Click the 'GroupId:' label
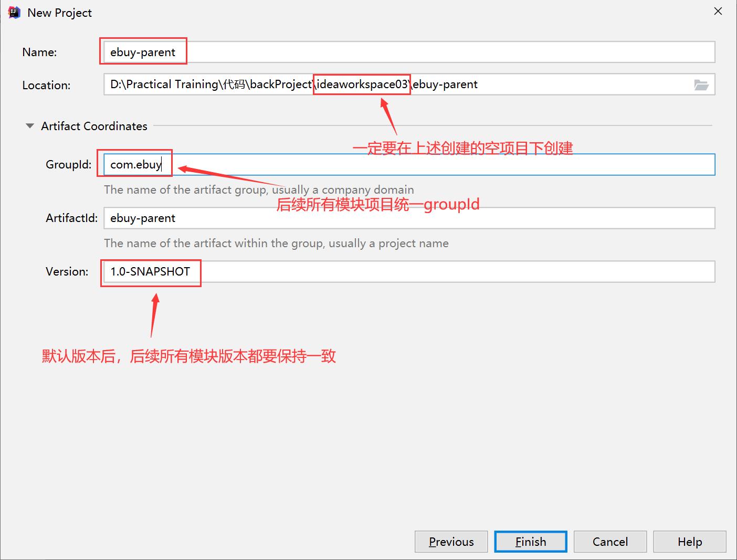Viewport: 737px width, 560px height. click(69, 164)
